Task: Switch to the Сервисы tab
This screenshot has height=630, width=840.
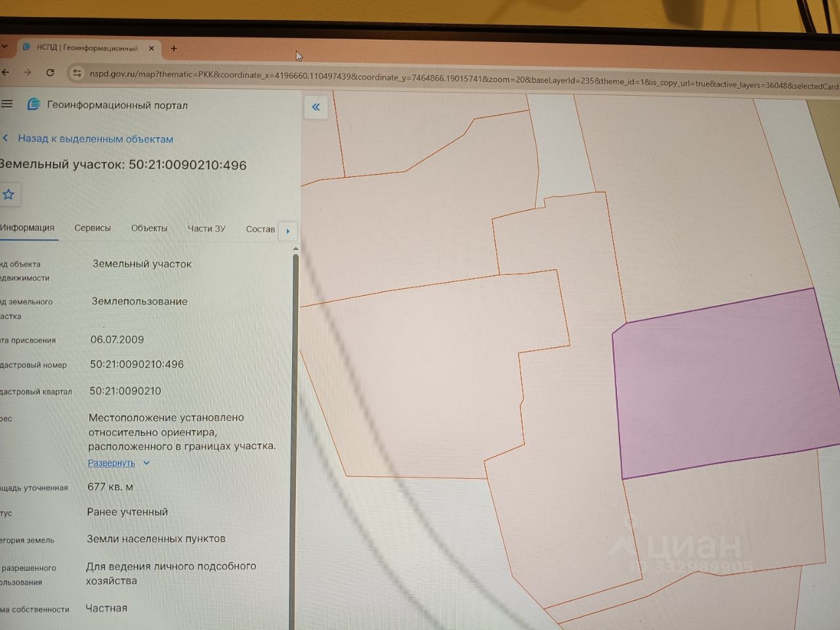Action: (93, 228)
